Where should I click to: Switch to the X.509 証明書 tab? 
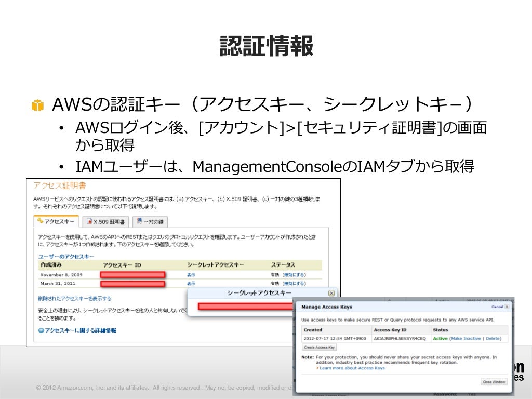(x=105, y=222)
